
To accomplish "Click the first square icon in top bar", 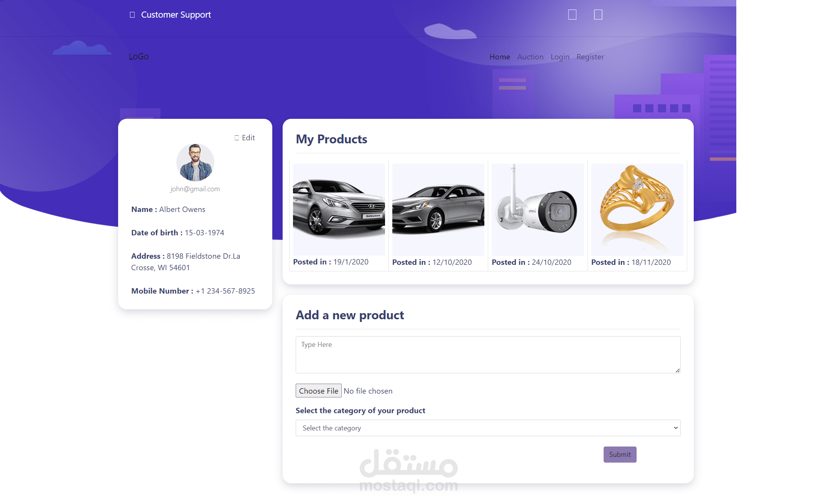I will [x=572, y=15].
